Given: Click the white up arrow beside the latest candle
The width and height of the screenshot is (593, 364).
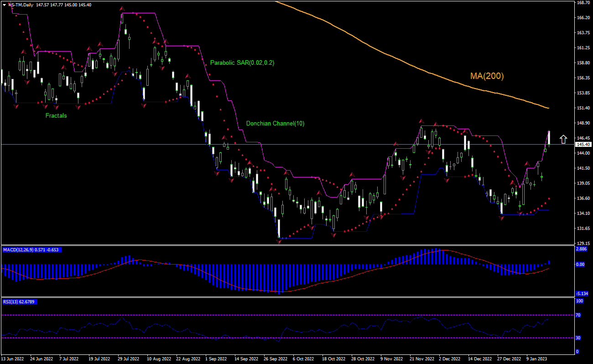Looking at the screenshot, I should (563, 139).
